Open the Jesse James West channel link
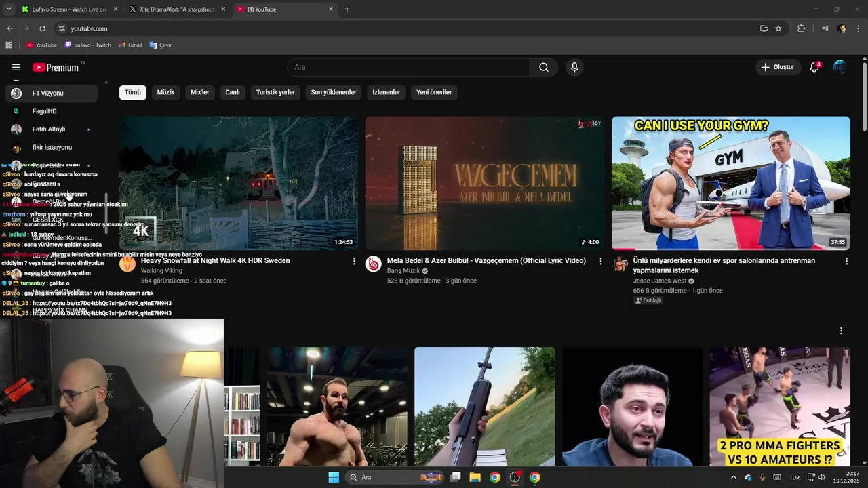 (660, 281)
